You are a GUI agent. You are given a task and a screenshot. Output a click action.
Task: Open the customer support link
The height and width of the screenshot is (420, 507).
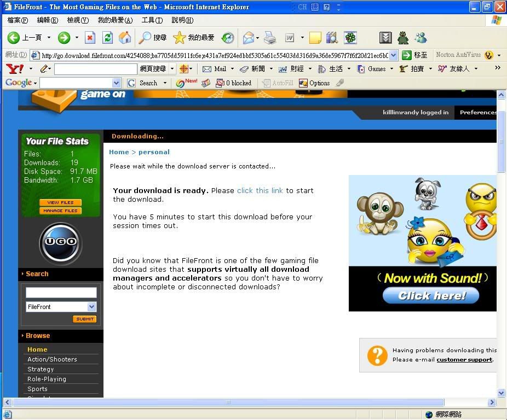[465, 360]
